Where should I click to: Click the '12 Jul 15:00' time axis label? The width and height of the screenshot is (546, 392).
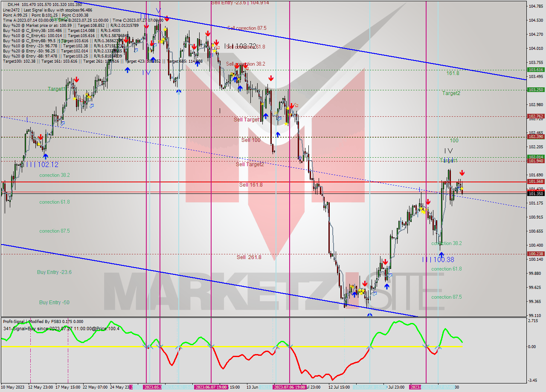click(339, 387)
